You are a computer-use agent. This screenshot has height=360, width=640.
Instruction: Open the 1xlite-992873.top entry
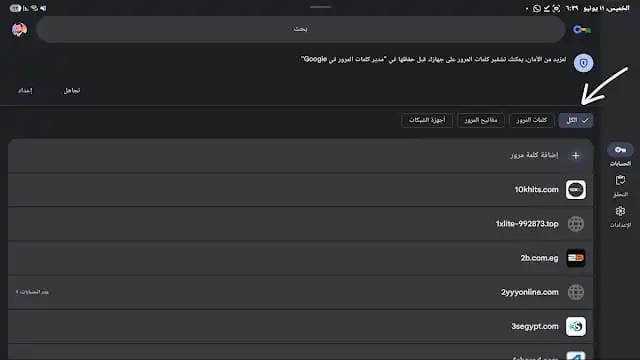click(300, 224)
